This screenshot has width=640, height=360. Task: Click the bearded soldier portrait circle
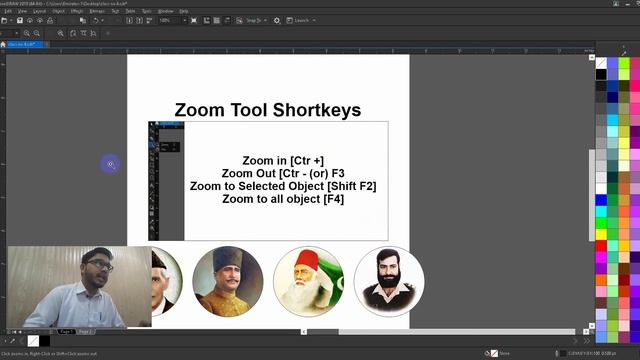(389, 281)
